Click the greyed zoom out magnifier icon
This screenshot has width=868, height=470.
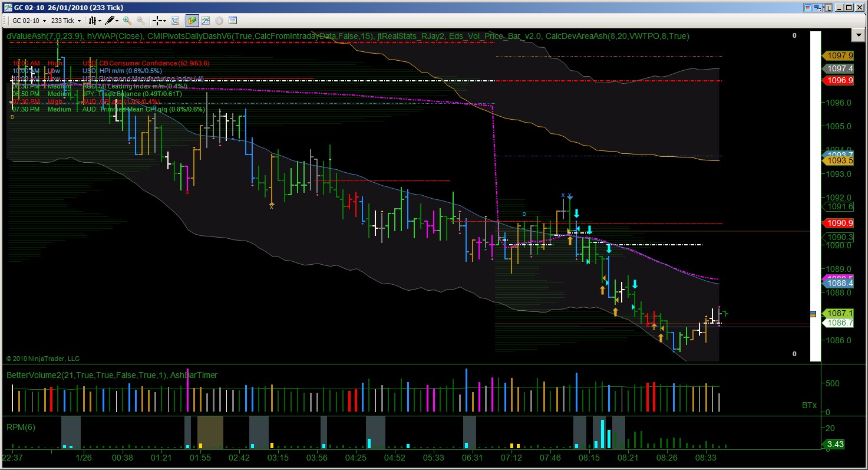(141, 20)
